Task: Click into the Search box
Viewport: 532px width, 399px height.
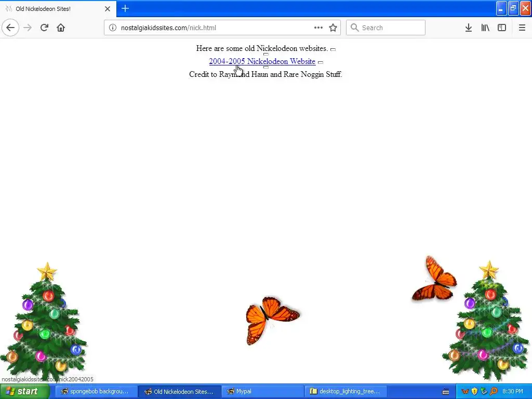Action: click(385, 28)
